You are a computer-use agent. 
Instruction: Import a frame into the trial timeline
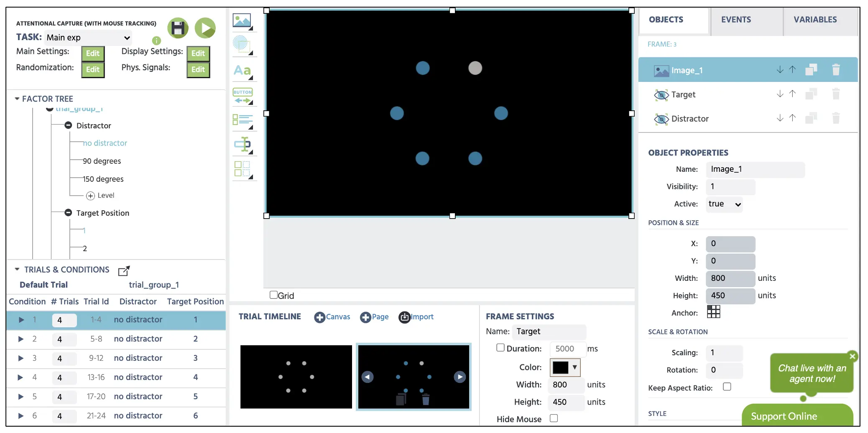pos(416,317)
